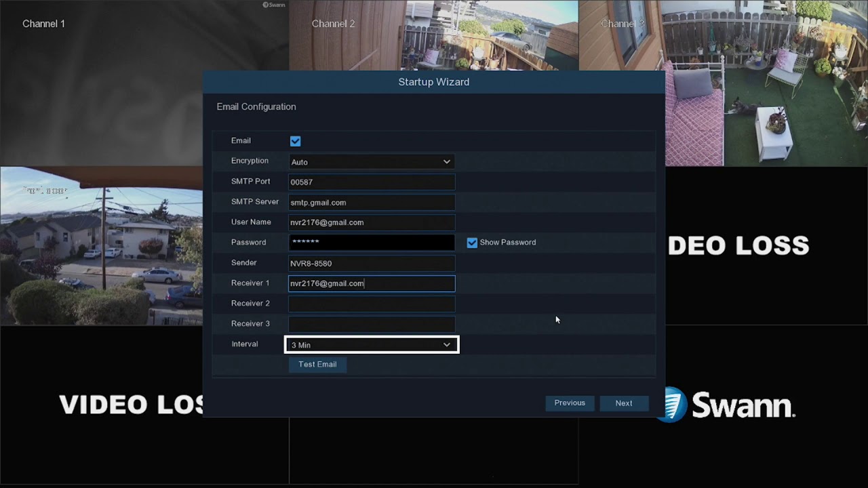Click the Show Password label text

[x=508, y=243]
